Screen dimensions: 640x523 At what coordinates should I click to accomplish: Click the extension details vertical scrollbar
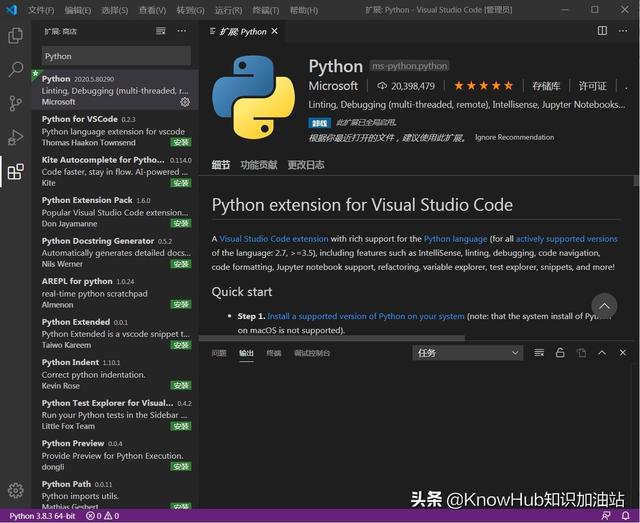[636, 180]
